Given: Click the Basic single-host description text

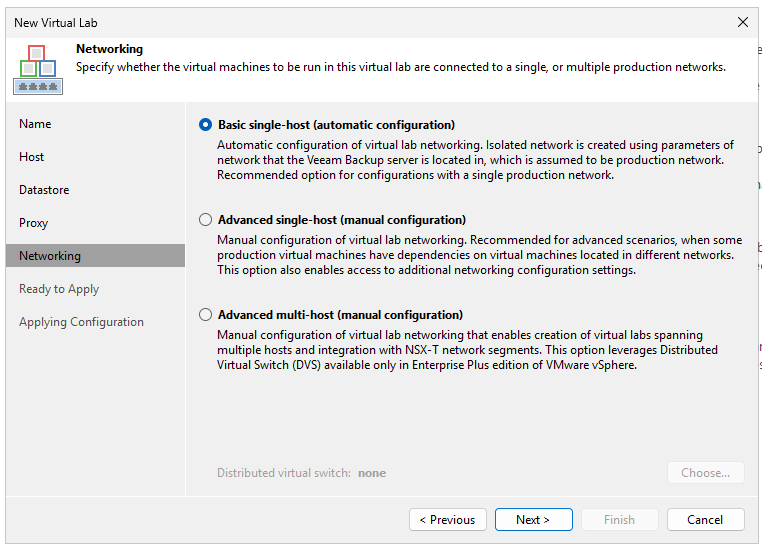Looking at the screenshot, I should [475, 160].
